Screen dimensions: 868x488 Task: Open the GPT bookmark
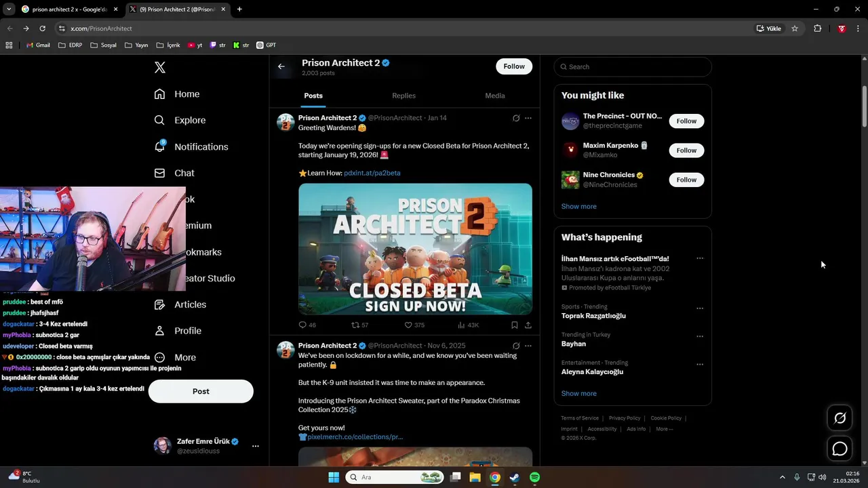point(266,45)
